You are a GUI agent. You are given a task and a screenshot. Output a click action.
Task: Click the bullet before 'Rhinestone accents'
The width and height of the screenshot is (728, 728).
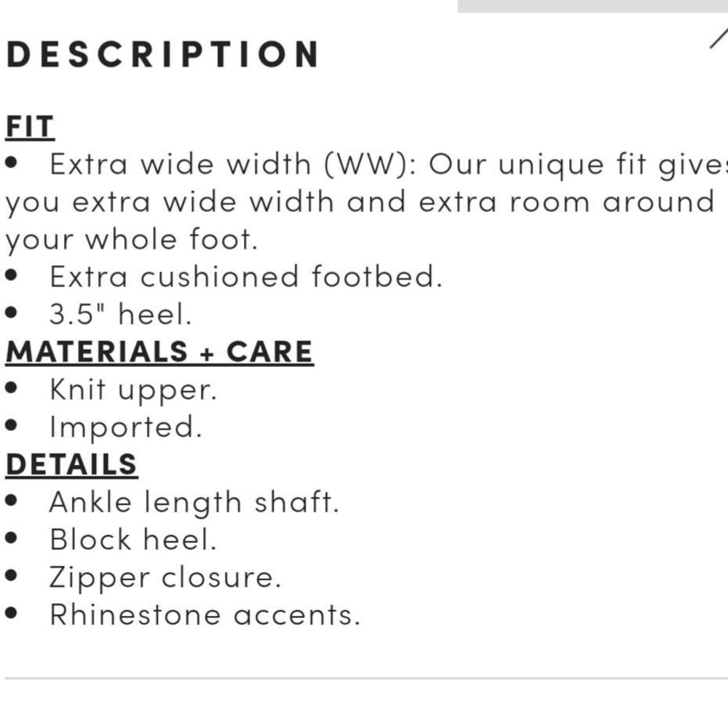coord(11,613)
